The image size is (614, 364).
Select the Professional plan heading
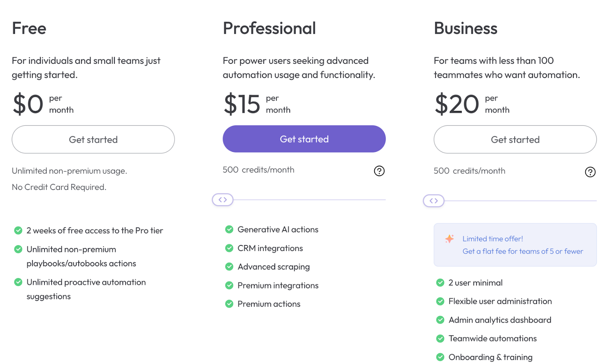click(x=269, y=28)
